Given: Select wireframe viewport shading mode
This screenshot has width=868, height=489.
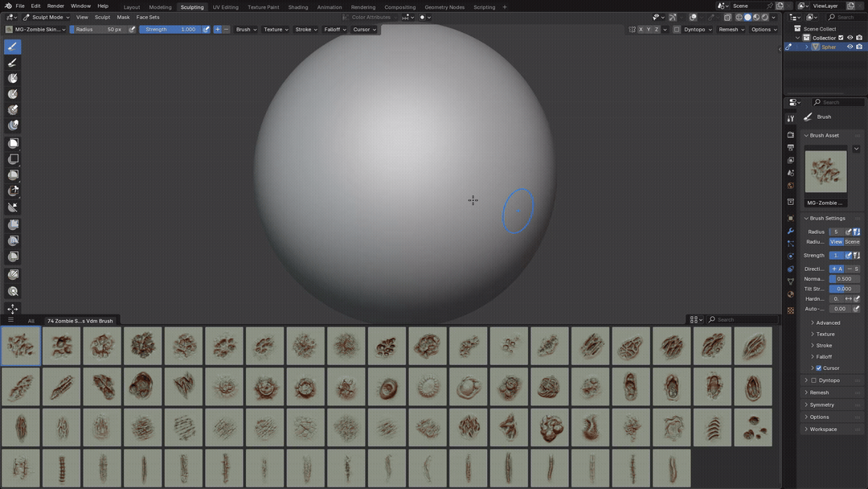Looking at the screenshot, I should tap(739, 17).
